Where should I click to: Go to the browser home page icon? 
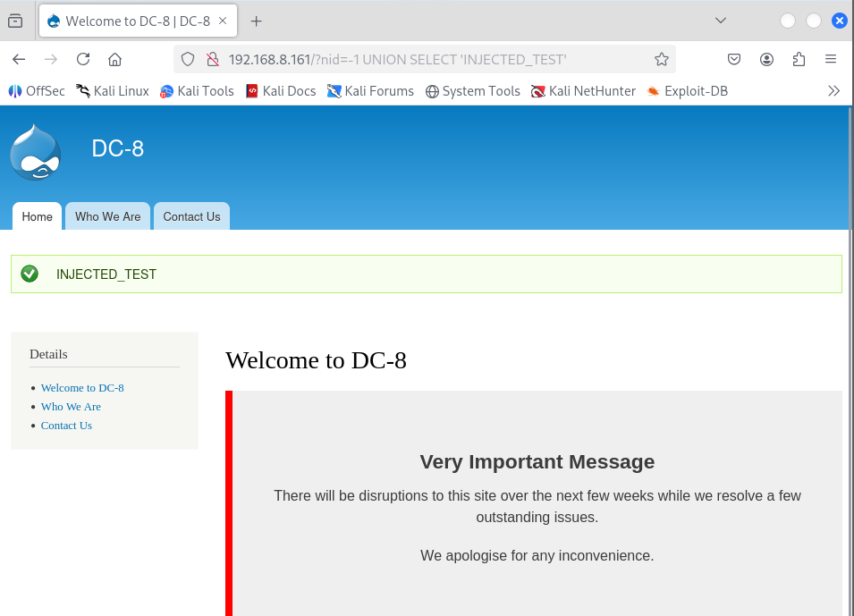pos(114,59)
